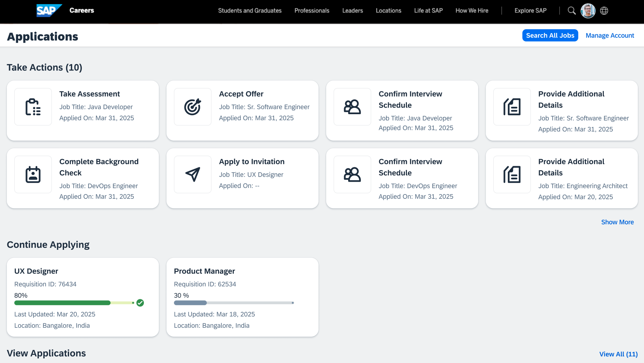The width and height of the screenshot is (644, 363).
Task: Expand the list with Show More
Action: point(617,222)
